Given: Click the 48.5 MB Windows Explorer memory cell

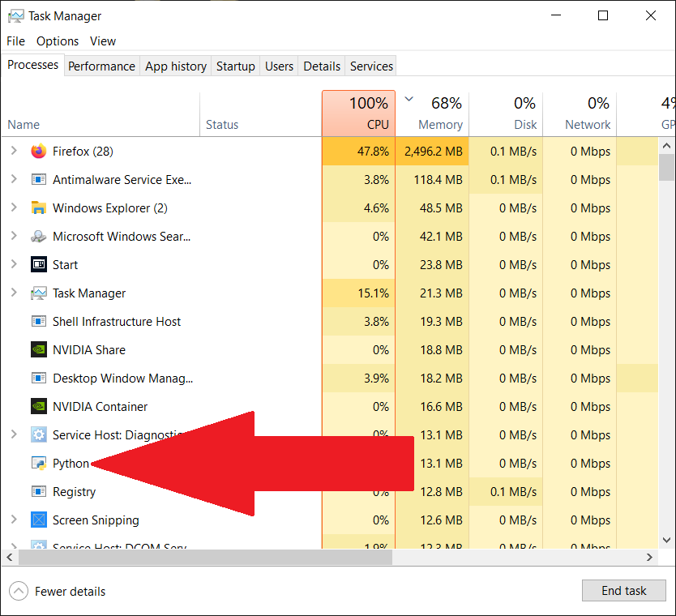Looking at the screenshot, I should coord(432,207).
